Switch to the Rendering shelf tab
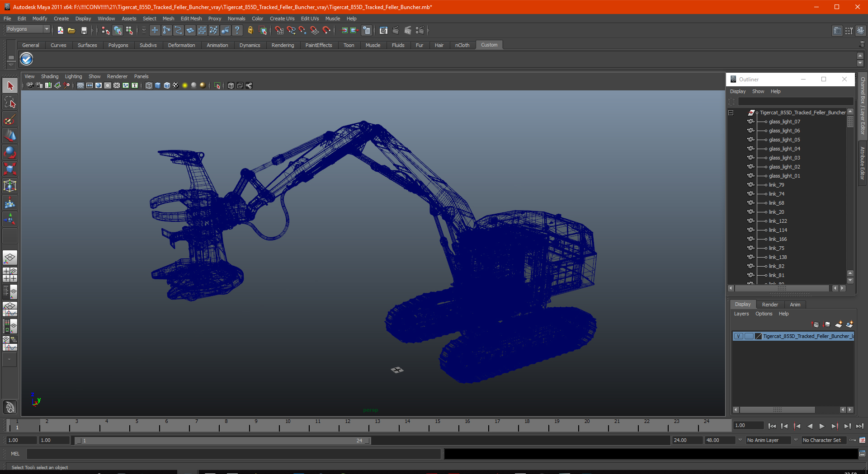This screenshot has width=868, height=474. (x=283, y=45)
